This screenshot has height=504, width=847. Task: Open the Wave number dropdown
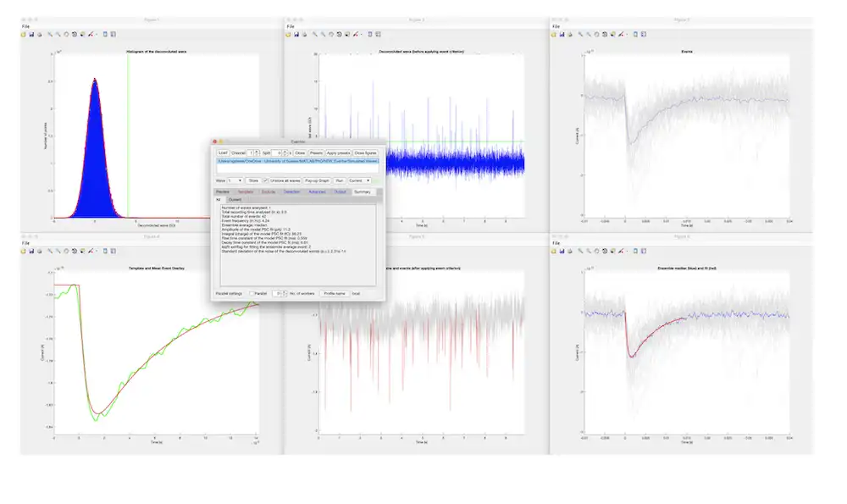[x=235, y=180]
